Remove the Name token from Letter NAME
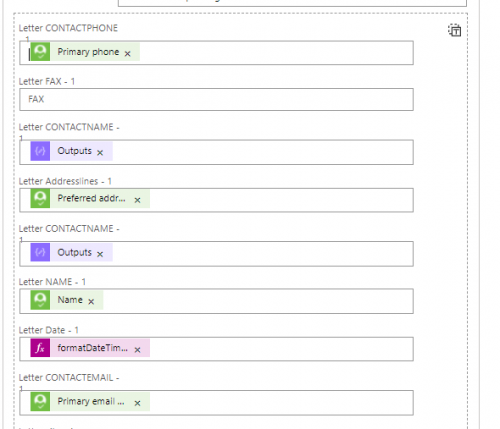Image resolution: width=500 pixels, height=429 pixels. (x=91, y=301)
